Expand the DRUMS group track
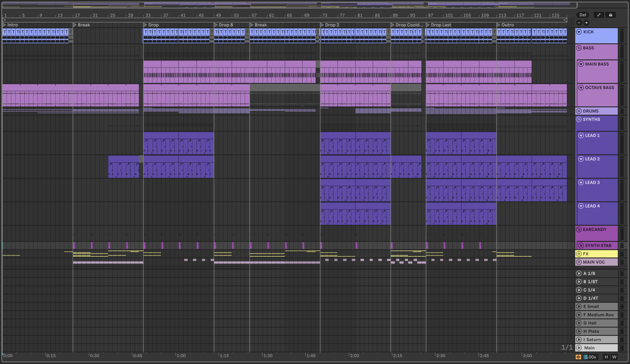630x364 pixels. click(579, 111)
